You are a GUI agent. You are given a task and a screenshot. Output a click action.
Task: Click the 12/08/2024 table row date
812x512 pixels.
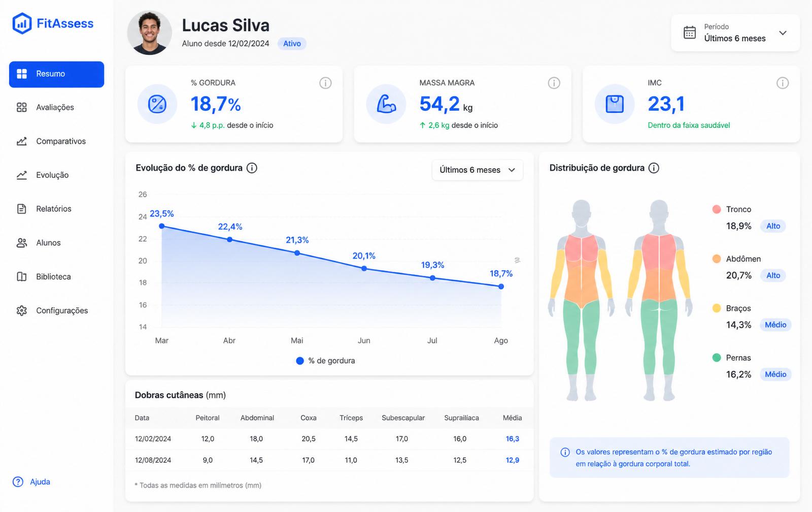[153, 460]
